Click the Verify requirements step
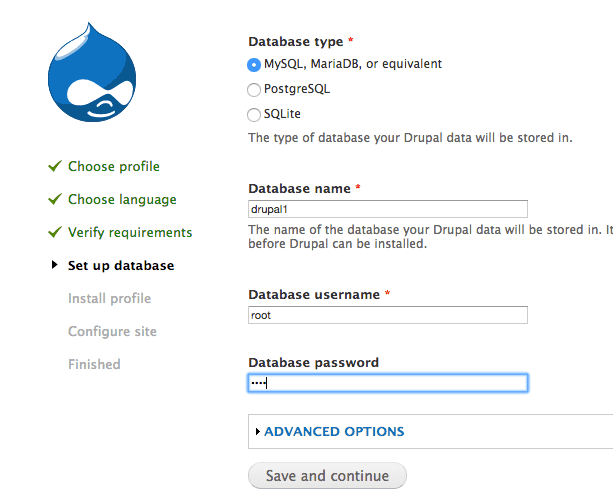Viewport: 613px width, 494px height. click(x=130, y=233)
